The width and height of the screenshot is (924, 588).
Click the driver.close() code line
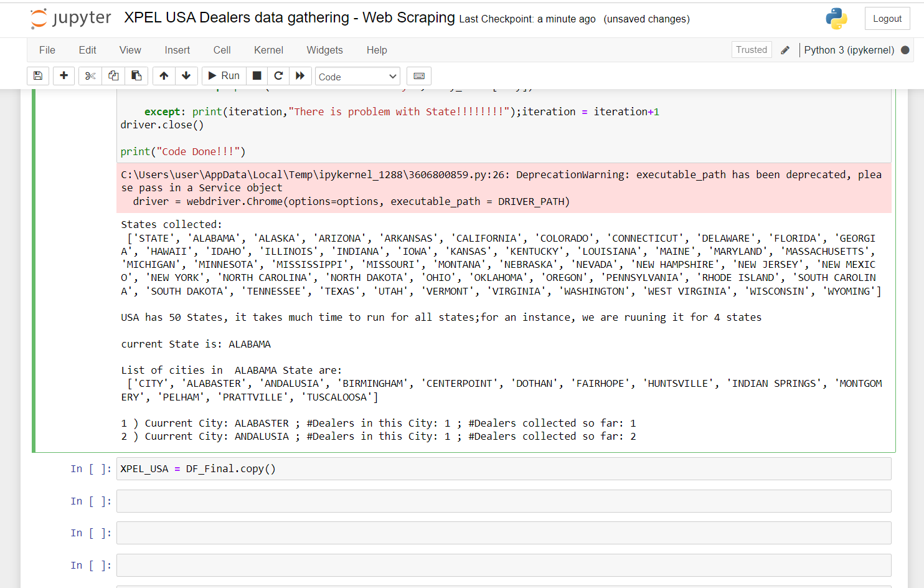pos(162,125)
